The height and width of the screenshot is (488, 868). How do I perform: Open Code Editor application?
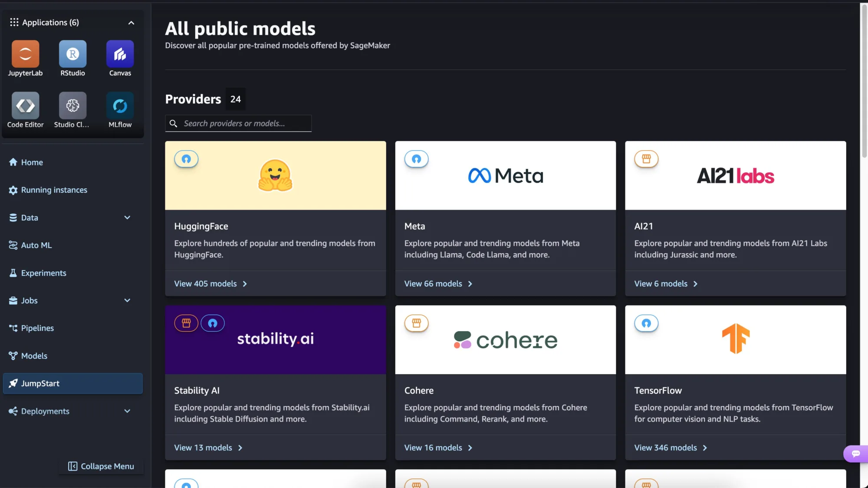25,106
